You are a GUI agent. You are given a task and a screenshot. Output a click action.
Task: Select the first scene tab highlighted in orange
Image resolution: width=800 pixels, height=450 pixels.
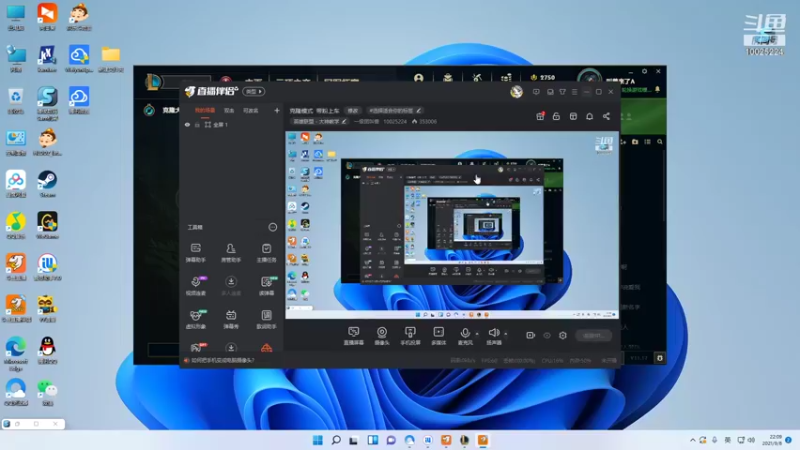click(x=205, y=110)
